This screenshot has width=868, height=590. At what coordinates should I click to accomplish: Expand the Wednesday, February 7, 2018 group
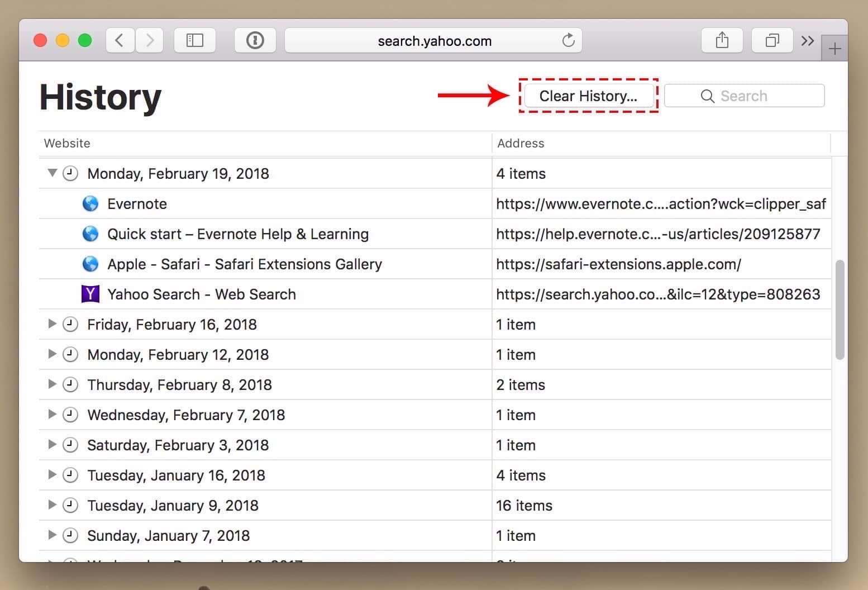point(52,414)
